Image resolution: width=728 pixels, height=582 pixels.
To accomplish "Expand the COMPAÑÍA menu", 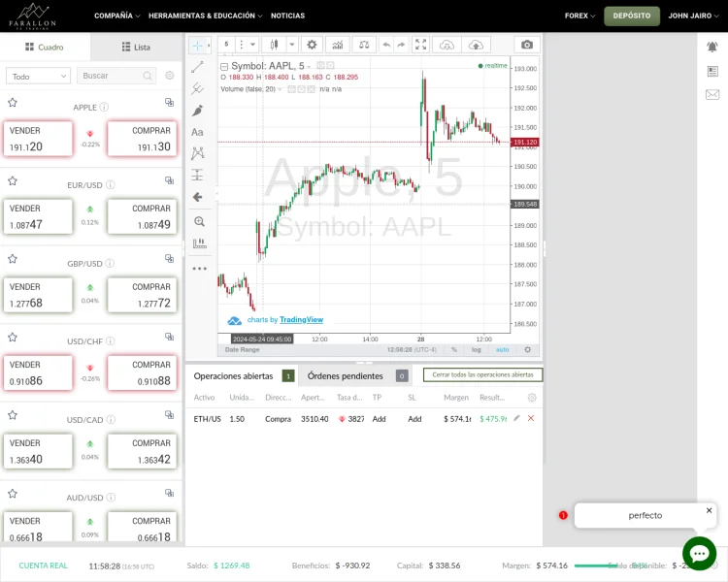I will (x=116, y=16).
